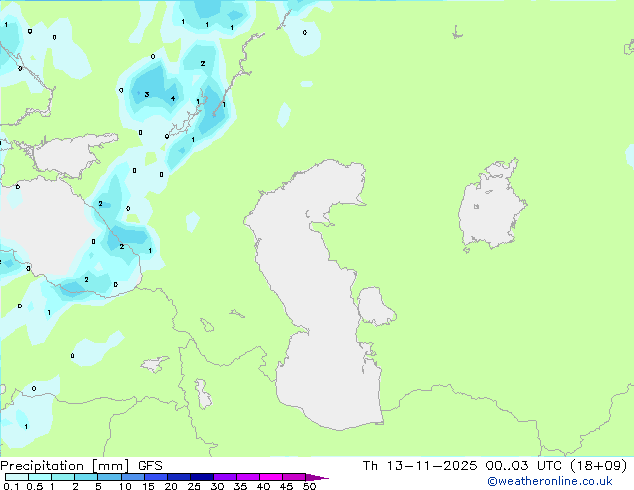Click the "GFS" model label

click(150, 466)
